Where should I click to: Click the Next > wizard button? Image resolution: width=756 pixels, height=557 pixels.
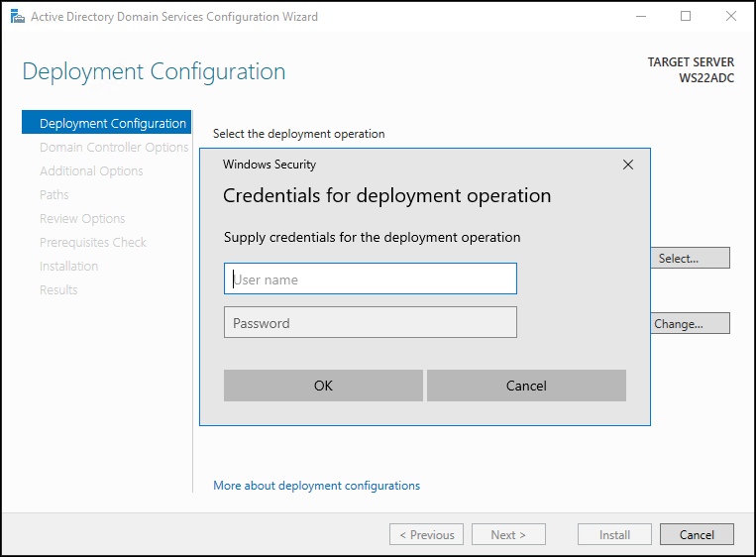(508, 534)
